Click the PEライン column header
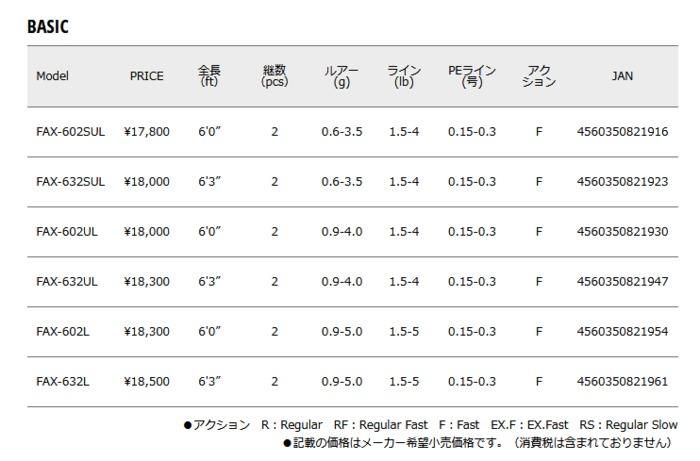Image resolution: width=700 pixels, height=461 pixels. (x=472, y=76)
